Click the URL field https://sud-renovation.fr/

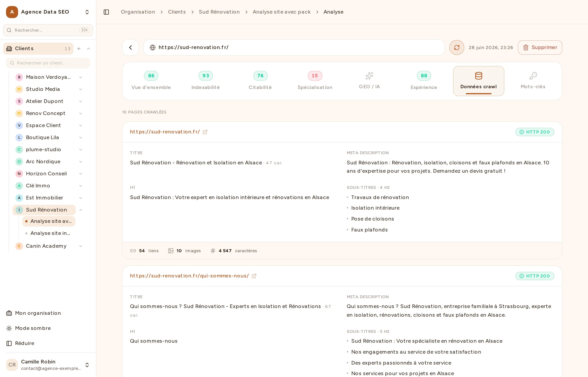pos(294,48)
